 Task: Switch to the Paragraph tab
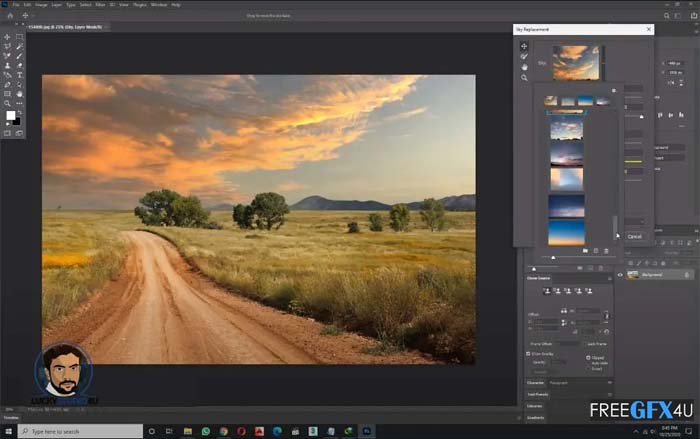pyautogui.click(x=558, y=383)
